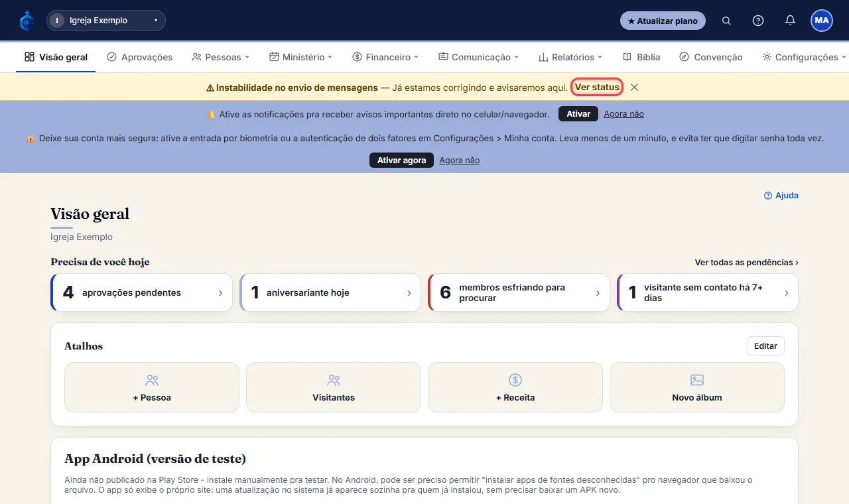Open Igreja Exemplo church selector dropdown
Image resolution: width=849 pixels, height=504 pixels.
(x=106, y=21)
